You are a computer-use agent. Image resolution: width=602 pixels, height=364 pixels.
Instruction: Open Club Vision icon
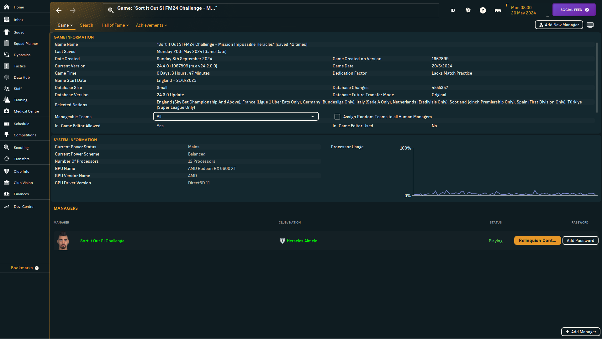click(7, 182)
